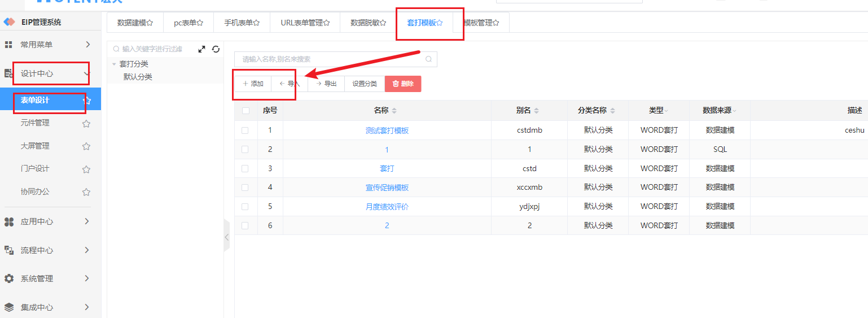Expand the 应用中心 section
The height and width of the screenshot is (318, 868).
point(87,221)
